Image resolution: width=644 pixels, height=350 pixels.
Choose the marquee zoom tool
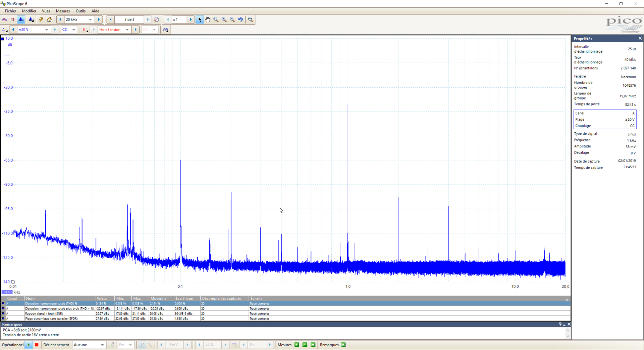pyautogui.click(x=216, y=19)
